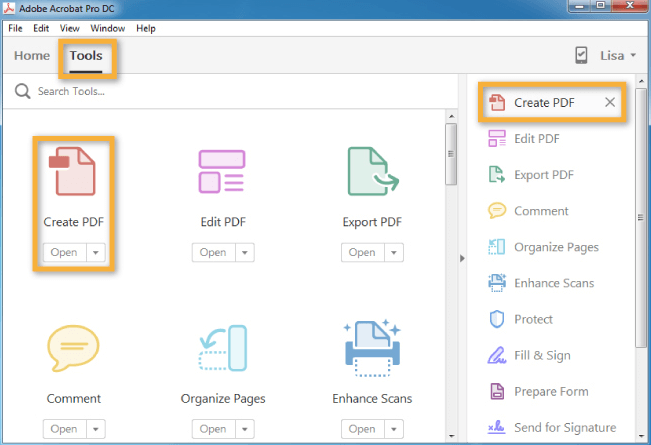Click the Export PDF tool icon
Image resolution: width=651 pixels, height=445 pixels.
(x=371, y=171)
